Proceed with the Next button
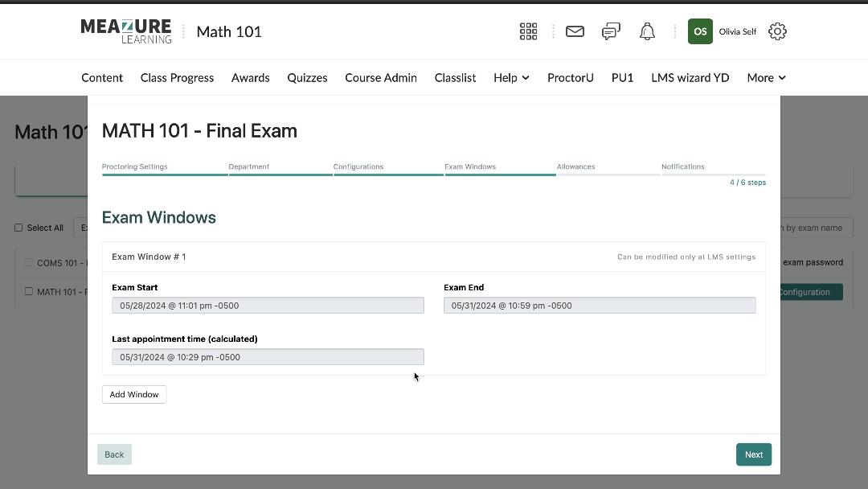Screen dimensions: 868x489 click(x=753, y=454)
